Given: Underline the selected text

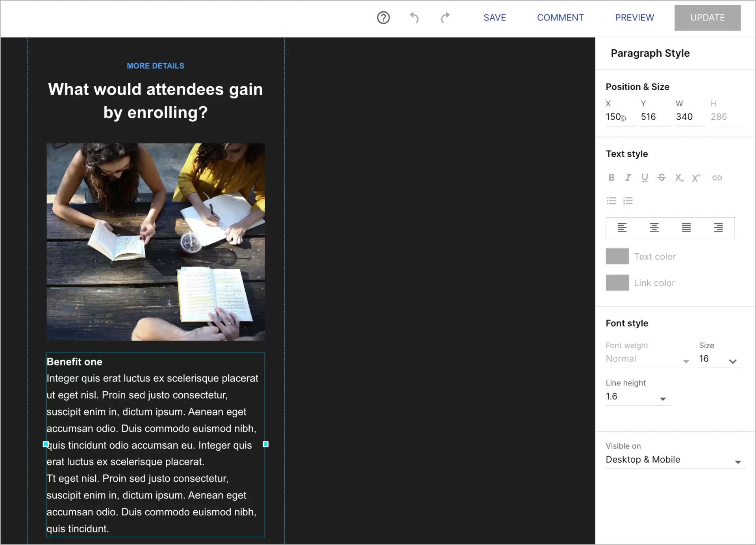Looking at the screenshot, I should coord(645,178).
